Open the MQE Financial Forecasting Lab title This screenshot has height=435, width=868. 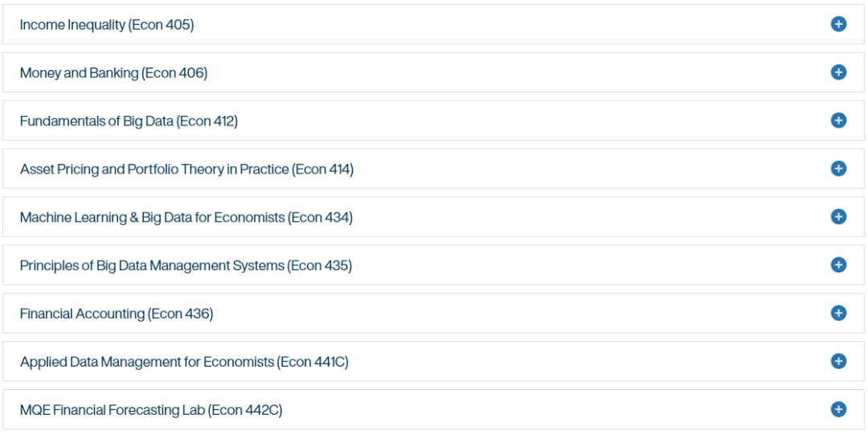151,411
